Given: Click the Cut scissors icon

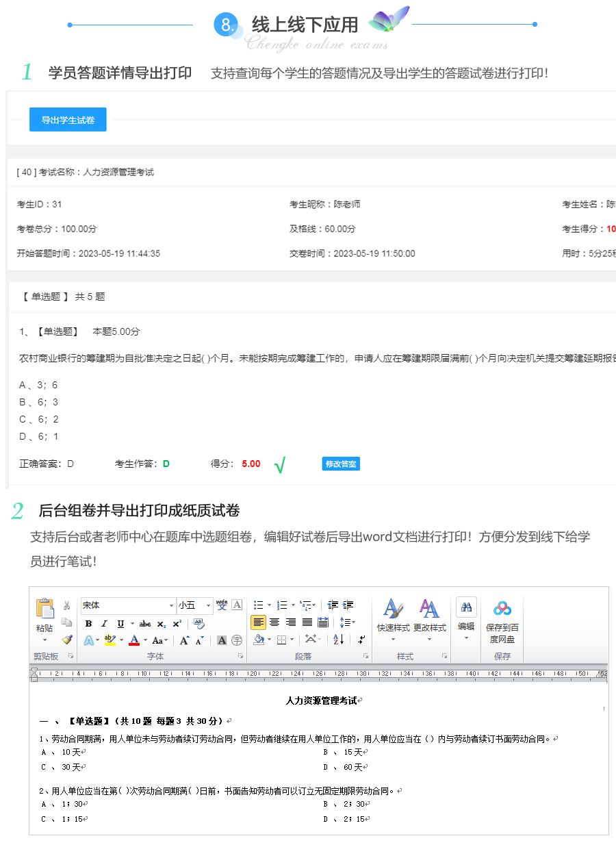Looking at the screenshot, I should click(66, 605).
